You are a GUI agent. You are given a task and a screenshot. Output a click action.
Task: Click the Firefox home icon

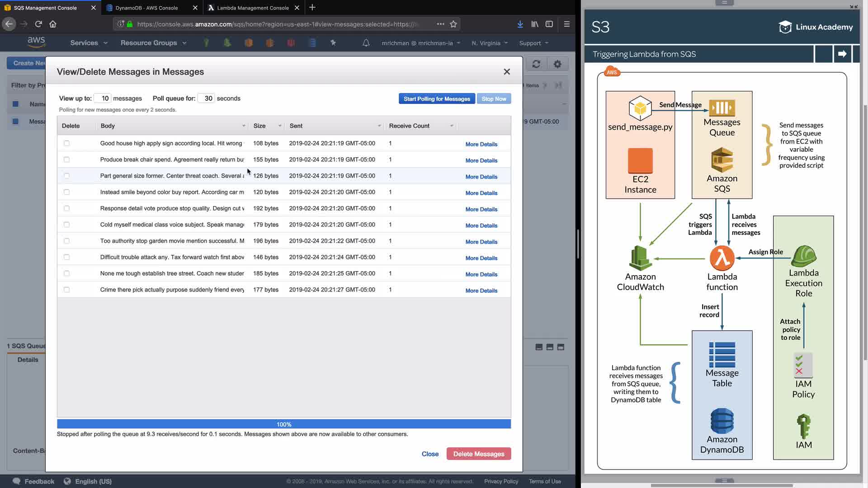coord(53,24)
